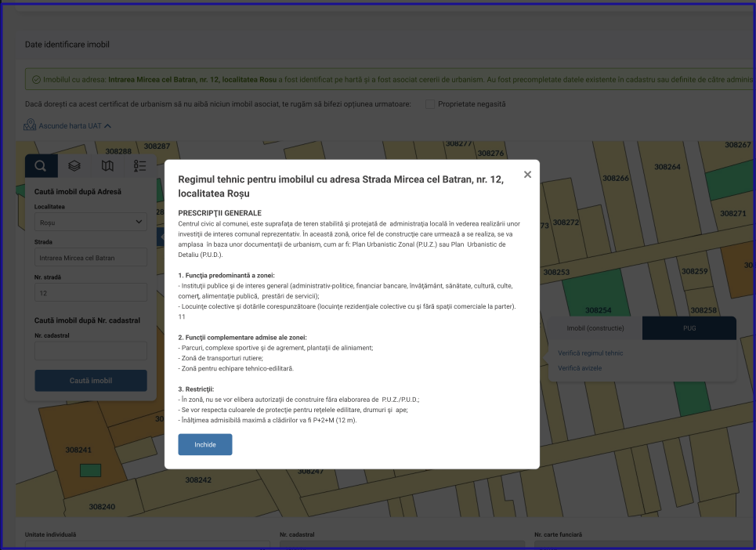This screenshot has width=756, height=550.
Task: Click parcel label 308241 on the map
Action: pos(78,450)
